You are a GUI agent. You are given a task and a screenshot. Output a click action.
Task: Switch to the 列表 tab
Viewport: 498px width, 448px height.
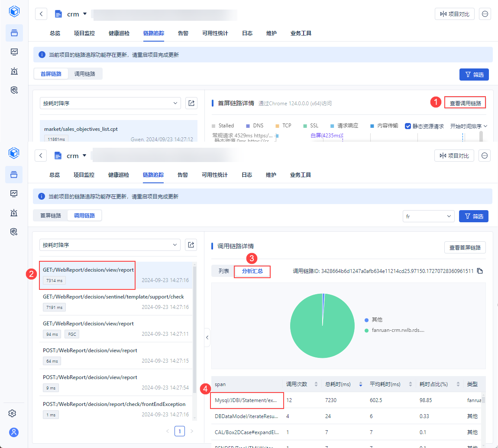point(223,272)
